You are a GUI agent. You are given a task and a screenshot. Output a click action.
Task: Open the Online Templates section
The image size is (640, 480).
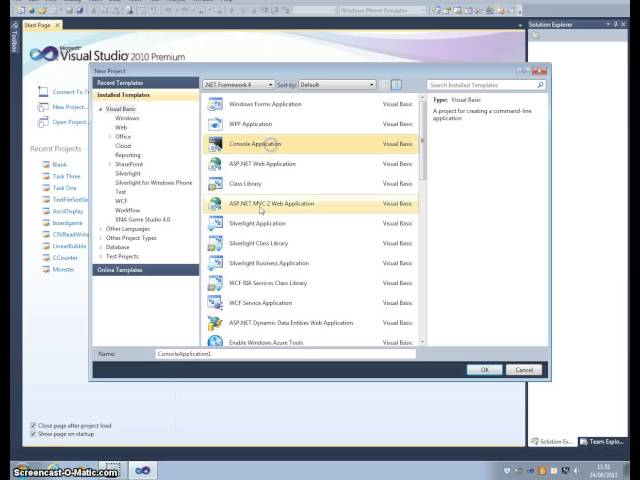point(146,270)
